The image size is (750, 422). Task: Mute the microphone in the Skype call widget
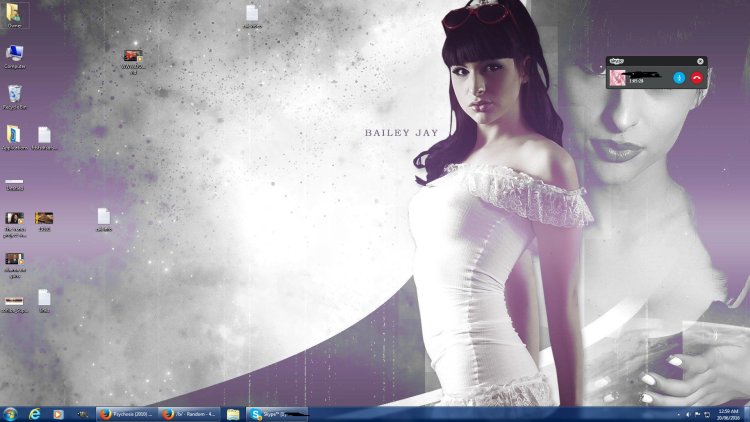pos(679,78)
